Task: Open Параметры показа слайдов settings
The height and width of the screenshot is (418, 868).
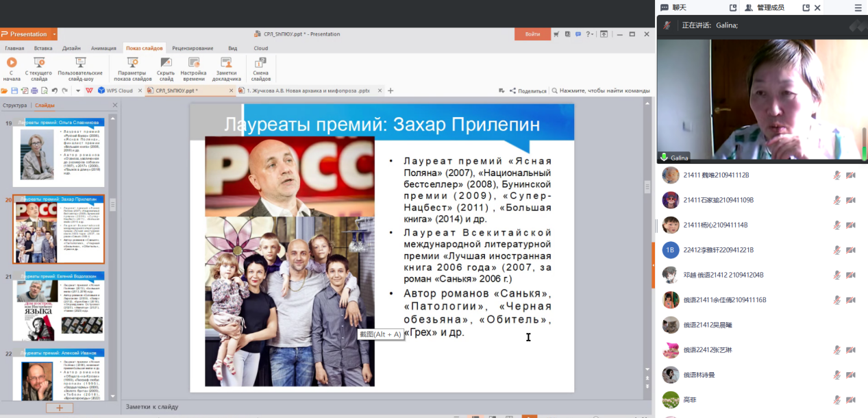Action: tap(132, 63)
